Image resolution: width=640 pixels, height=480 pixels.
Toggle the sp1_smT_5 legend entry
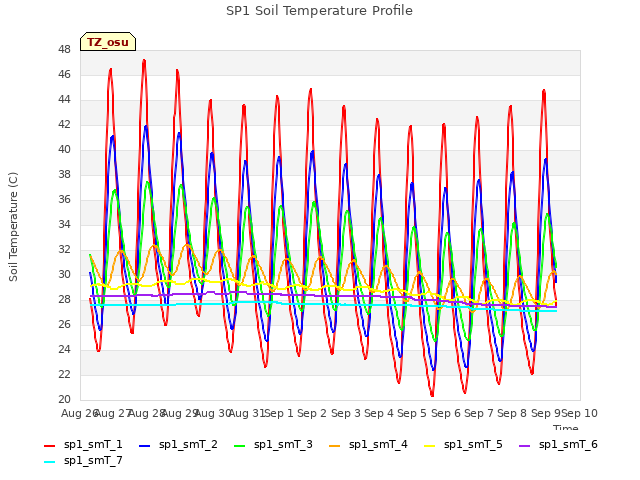[464, 444]
